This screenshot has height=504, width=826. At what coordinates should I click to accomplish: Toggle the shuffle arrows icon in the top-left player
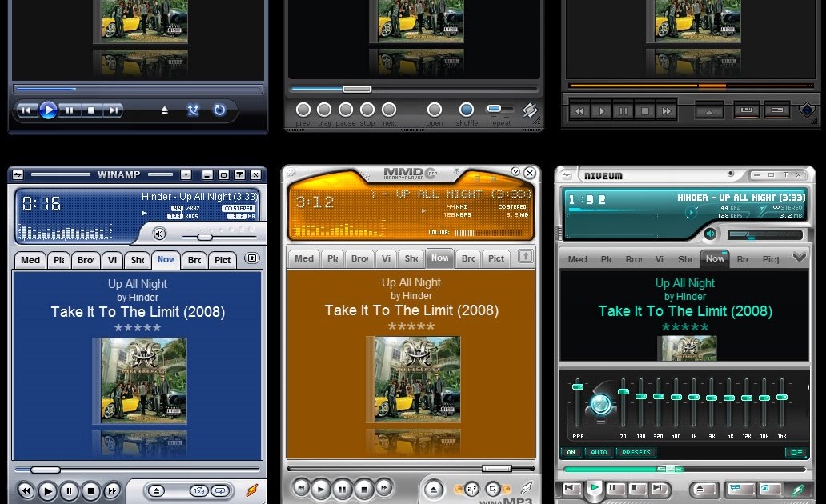click(x=194, y=110)
